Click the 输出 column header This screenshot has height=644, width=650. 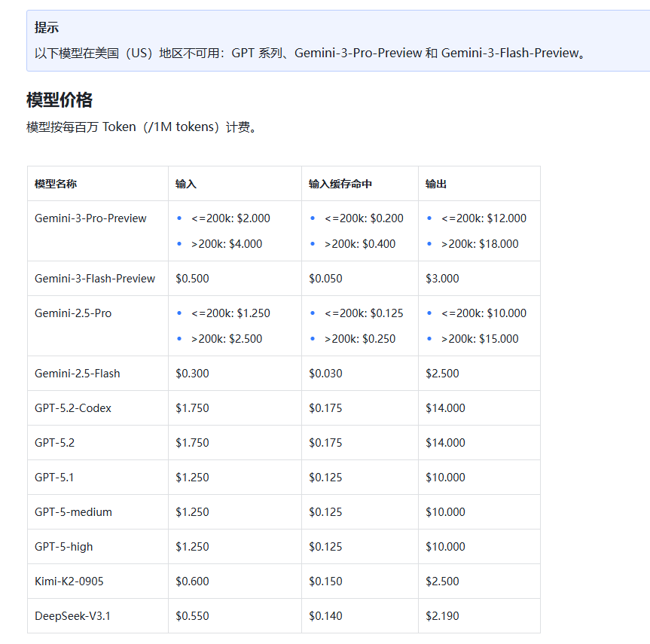coord(436,184)
